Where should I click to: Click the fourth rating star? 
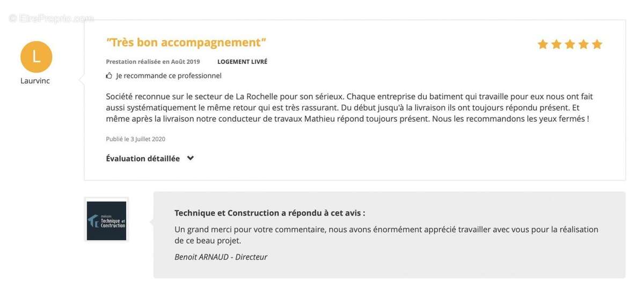(583, 44)
